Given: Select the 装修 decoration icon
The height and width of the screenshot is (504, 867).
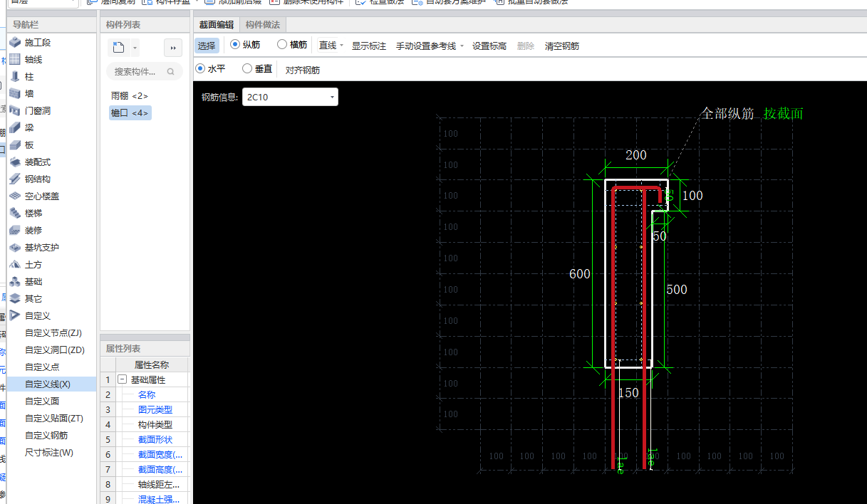Looking at the screenshot, I should point(15,231).
